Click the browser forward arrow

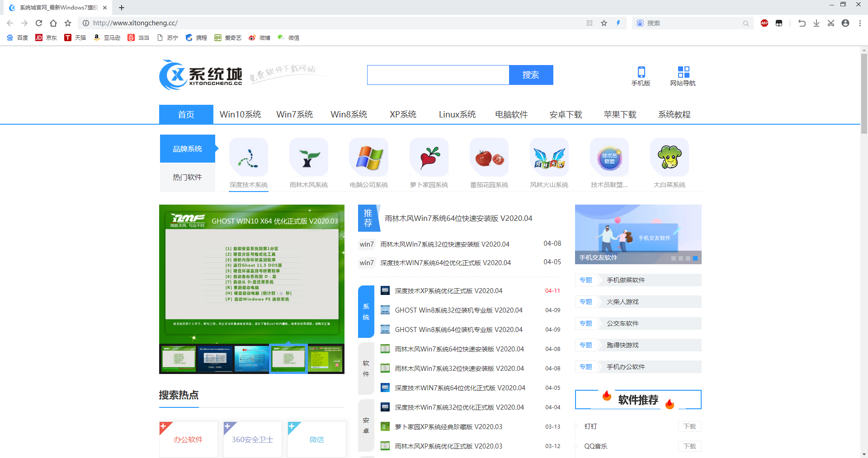coord(24,23)
